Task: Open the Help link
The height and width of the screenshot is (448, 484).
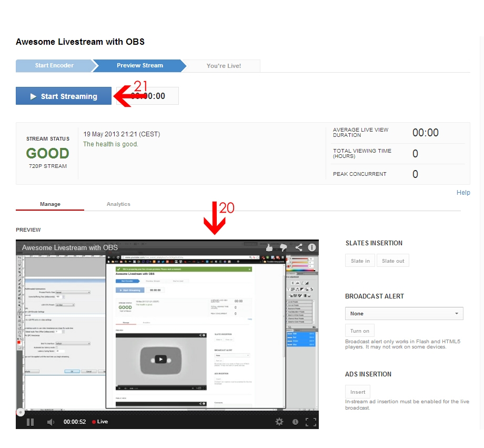Action: (463, 193)
